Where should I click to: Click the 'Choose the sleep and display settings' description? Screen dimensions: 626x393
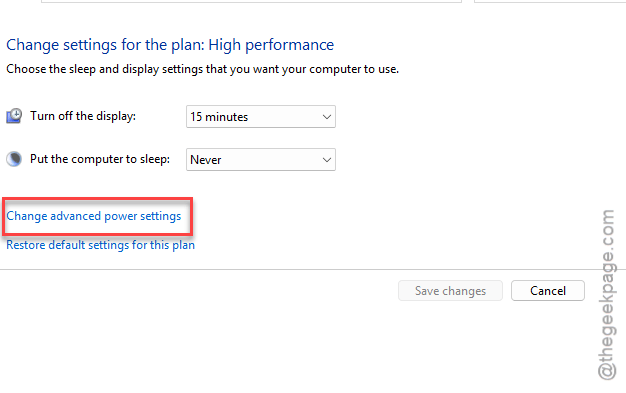(202, 69)
